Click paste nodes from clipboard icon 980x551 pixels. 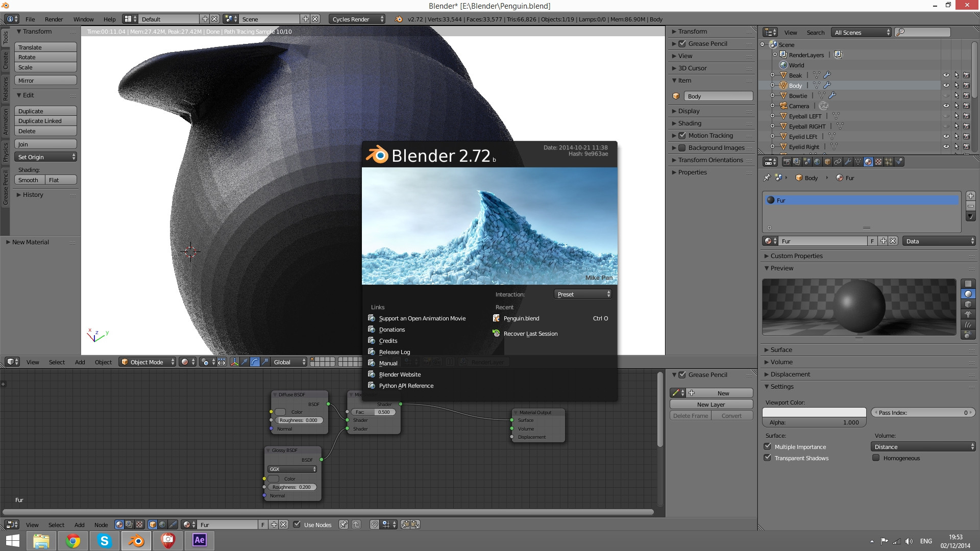pyautogui.click(x=415, y=524)
